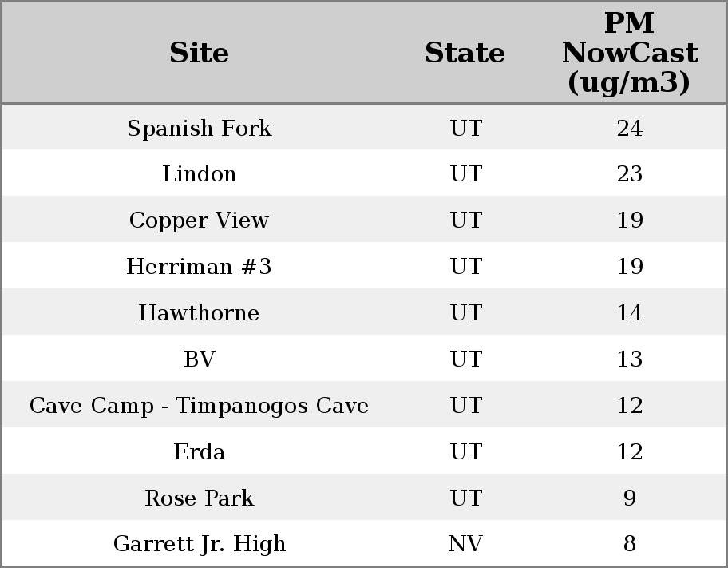Select the Rose Park site cell
The width and height of the screenshot is (728, 568).
199,498
